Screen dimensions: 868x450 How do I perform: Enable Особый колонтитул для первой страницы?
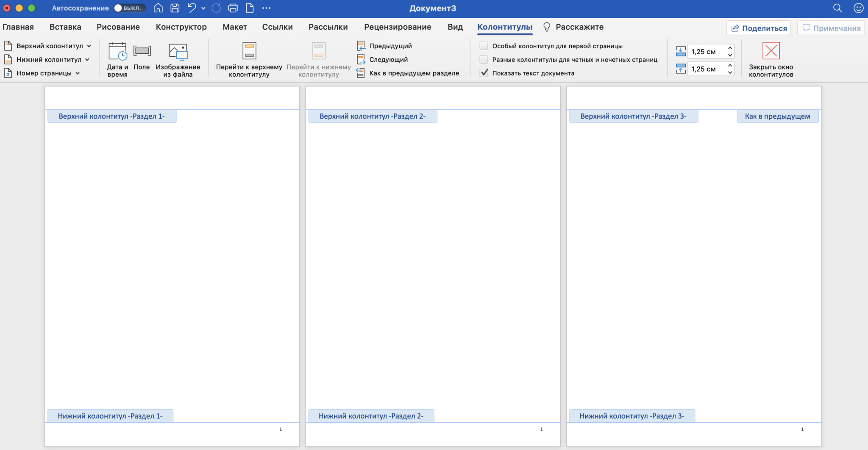point(484,46)
